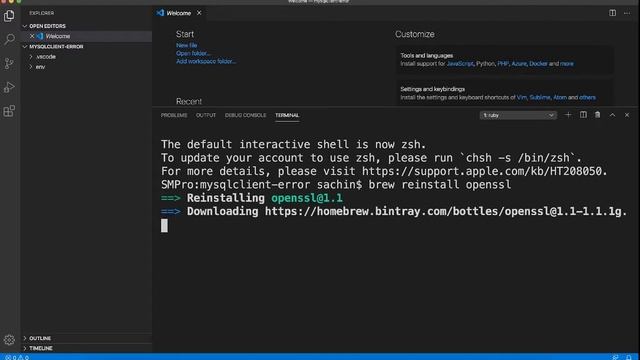Click the PHP language support link
This screenshot has height=360, width=640.
click(503, 64)
